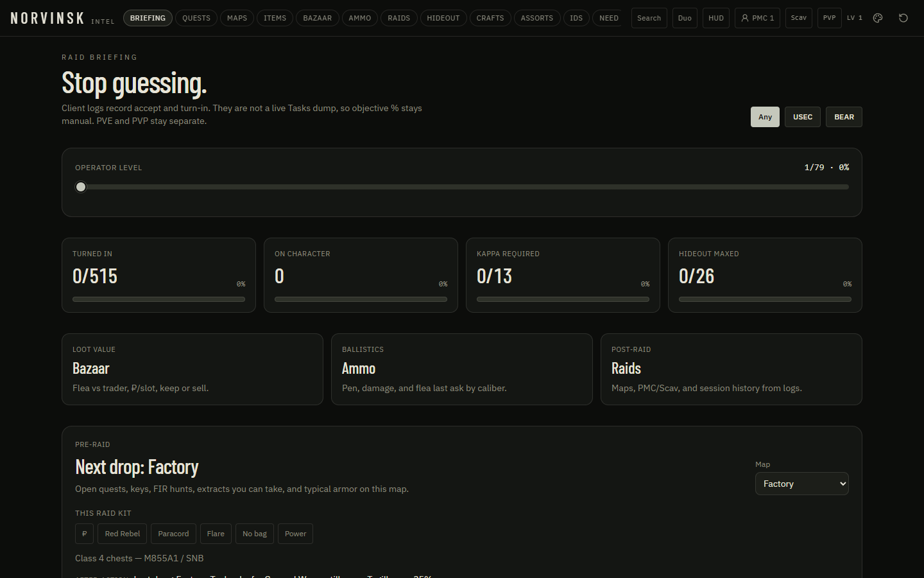
Task: Open the Quests tab
Action: [196, 18]
